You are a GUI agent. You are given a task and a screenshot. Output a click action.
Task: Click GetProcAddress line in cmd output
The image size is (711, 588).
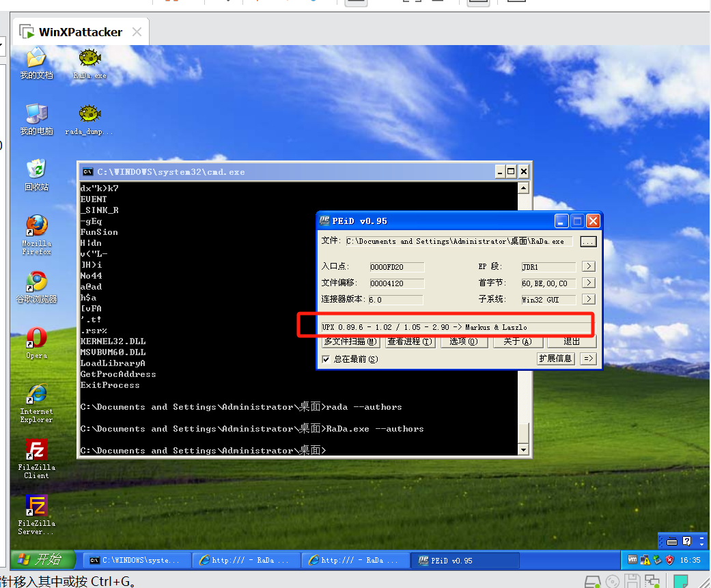[118, 374]
